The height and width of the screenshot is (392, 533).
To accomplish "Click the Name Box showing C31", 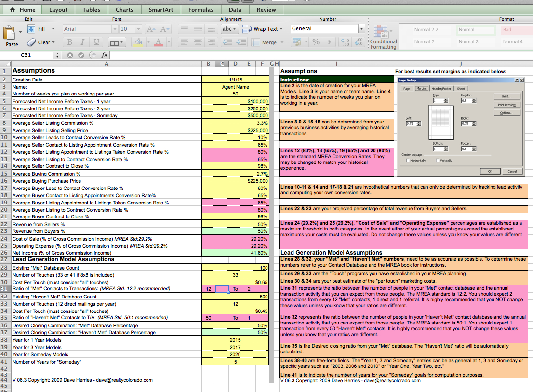I will point(27,55).
